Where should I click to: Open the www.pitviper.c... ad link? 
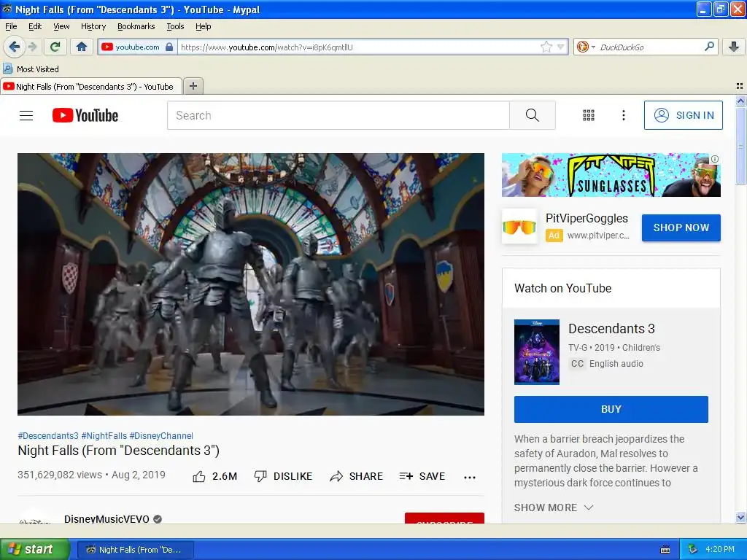(598, 236)
